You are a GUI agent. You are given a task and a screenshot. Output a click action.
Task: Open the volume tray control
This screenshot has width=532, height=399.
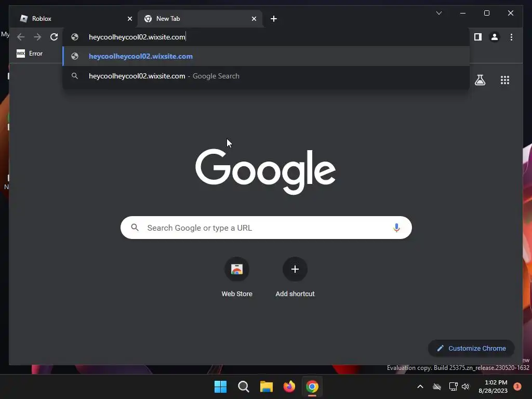(x=465, y=387)
